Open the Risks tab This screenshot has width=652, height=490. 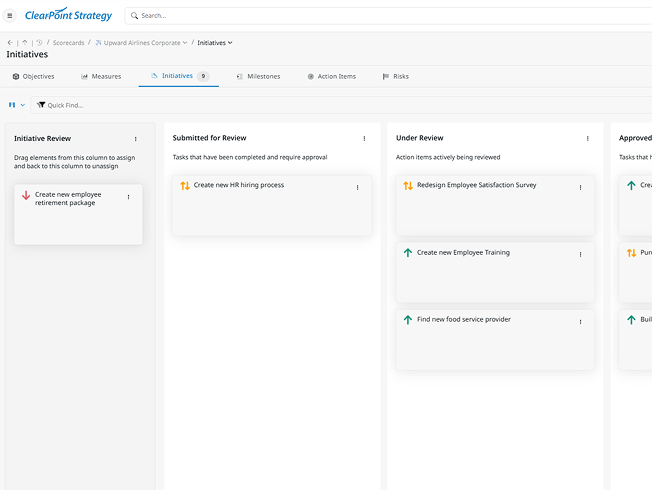click(x=395, y=77)
